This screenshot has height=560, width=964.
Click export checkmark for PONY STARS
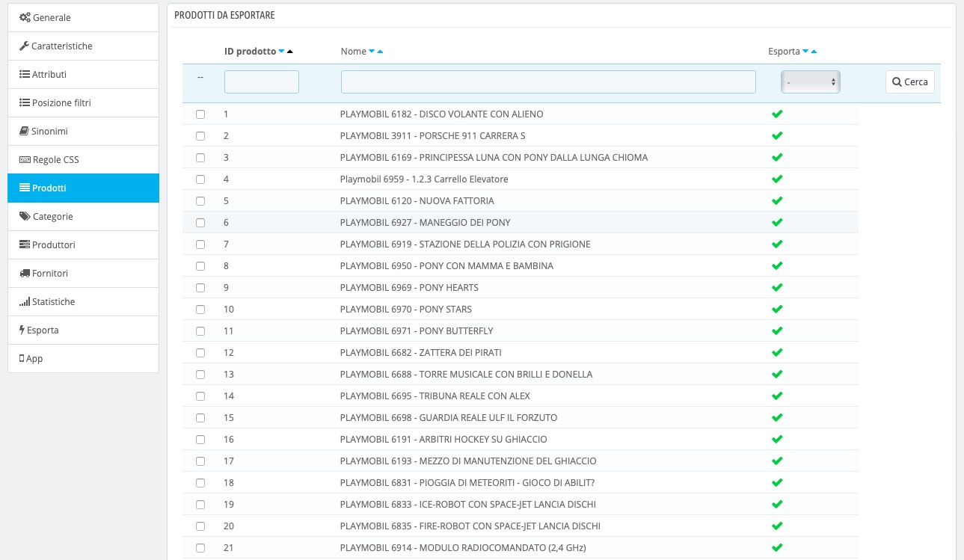pos(777,310)
